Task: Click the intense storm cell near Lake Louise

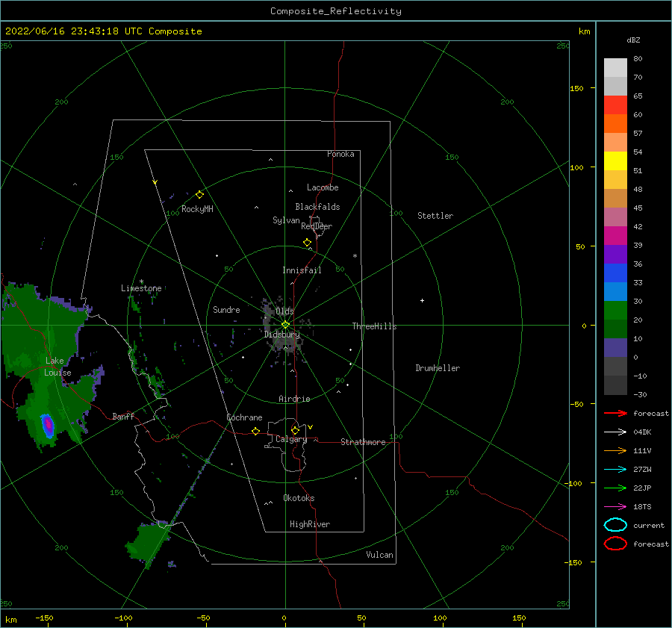Action: point(48,425)
